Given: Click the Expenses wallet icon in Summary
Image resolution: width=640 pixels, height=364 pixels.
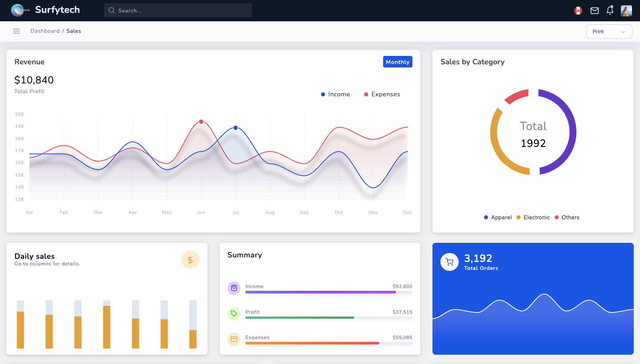Looking at the screenshot, I should tap(234, 339).
